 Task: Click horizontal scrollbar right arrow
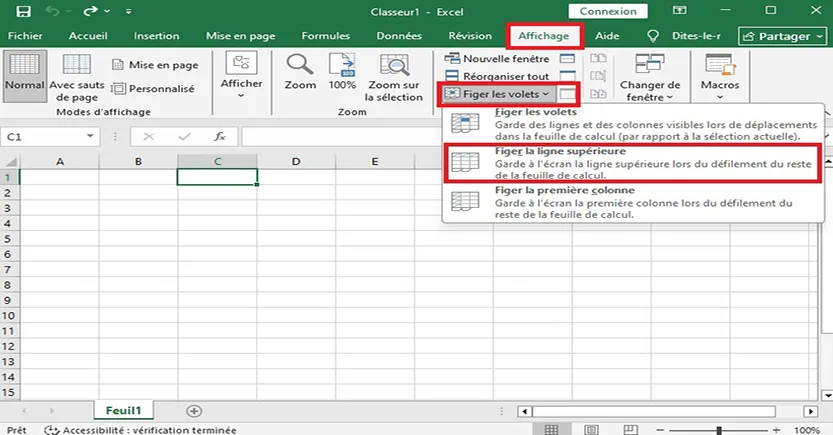click(811, 412)
